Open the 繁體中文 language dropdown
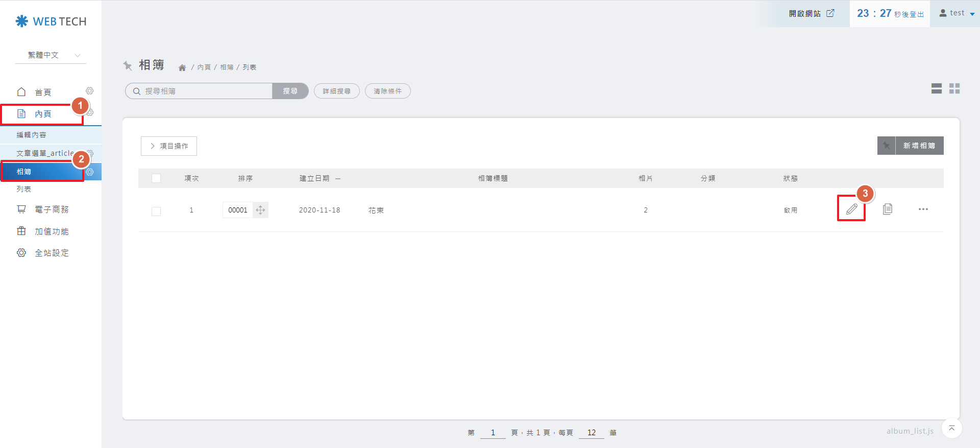Viewport: 980px width, 448px height. pos(51,55)
